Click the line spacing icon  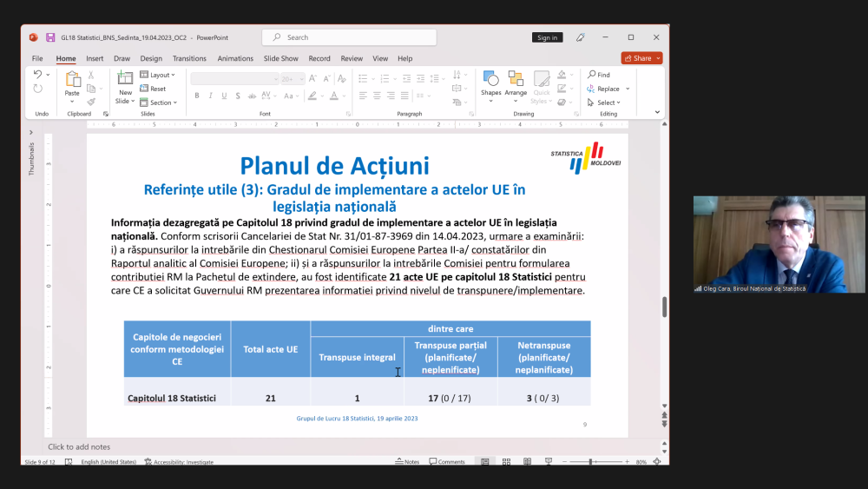[x=435, y=79]
